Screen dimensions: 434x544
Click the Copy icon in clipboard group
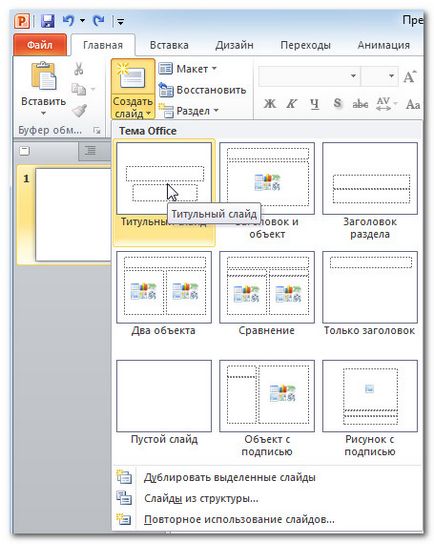click(x=79, y=89)
